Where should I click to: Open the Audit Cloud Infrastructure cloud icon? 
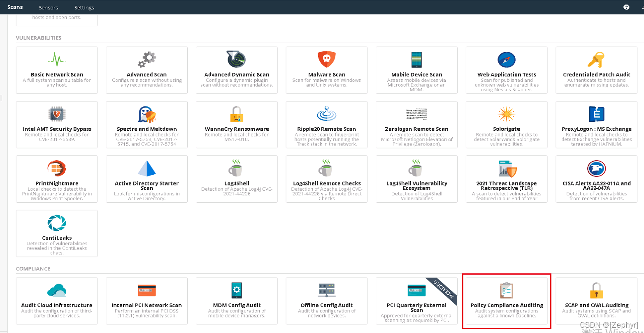[57, 290]
